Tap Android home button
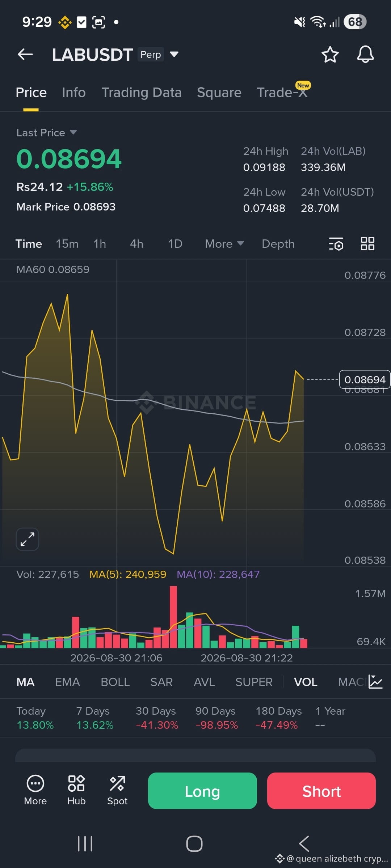Image resolution: width=391 pixels, height=868 pixels. coord(194,844)
